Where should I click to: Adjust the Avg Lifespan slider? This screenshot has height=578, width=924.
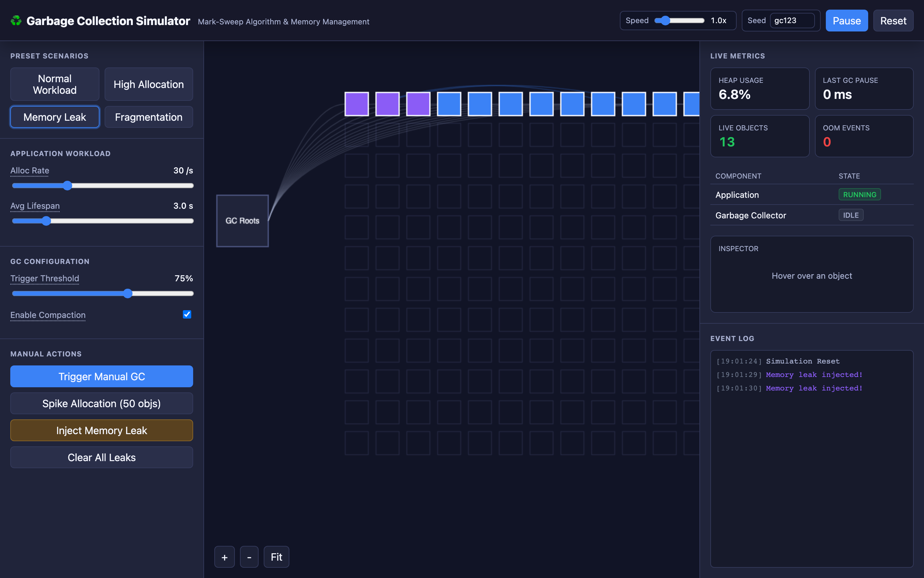click(103, 221)
